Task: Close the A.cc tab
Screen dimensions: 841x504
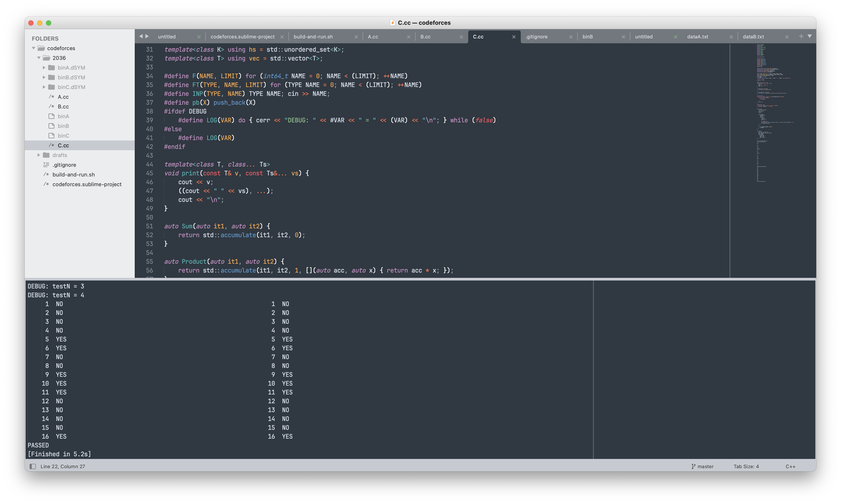Action: [409, 37]
